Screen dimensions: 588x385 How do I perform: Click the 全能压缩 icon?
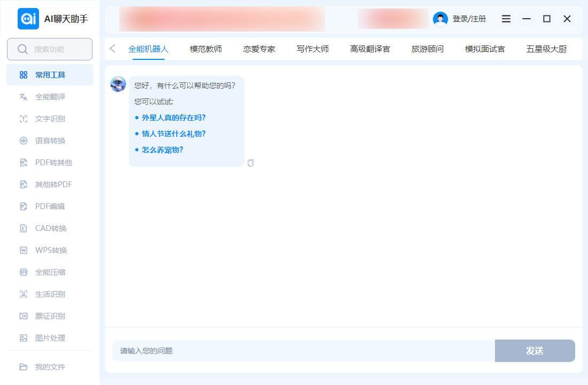(23, 272)
